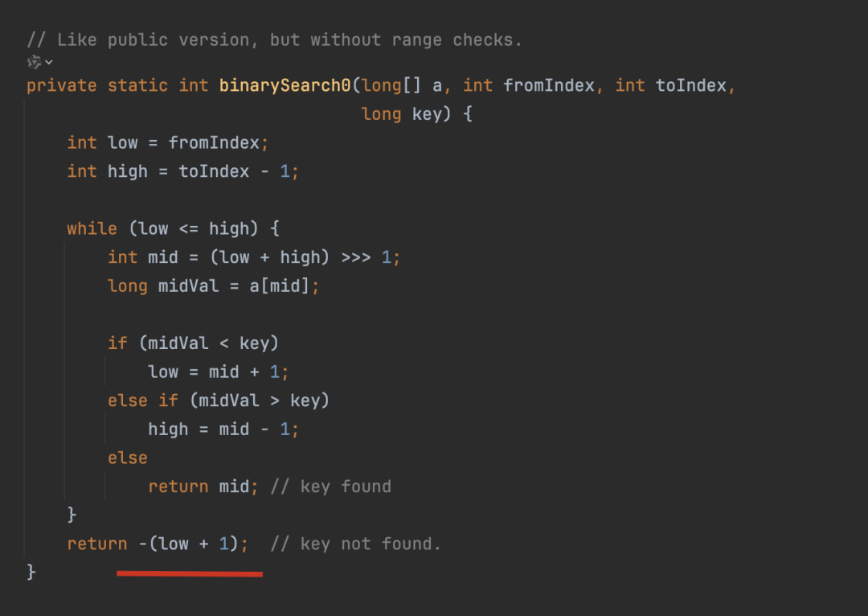Click the final closing brace of the method

31,572
